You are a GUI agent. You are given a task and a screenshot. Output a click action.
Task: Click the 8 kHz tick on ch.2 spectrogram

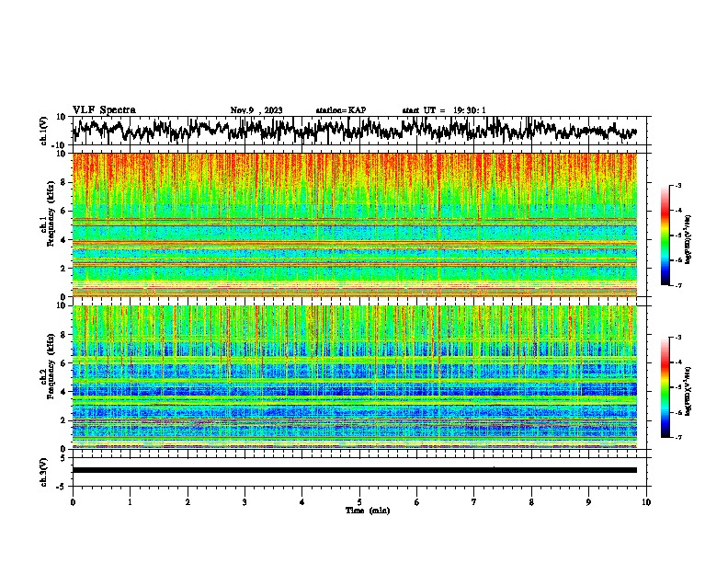pyautogui.click(x=63, y=335)
